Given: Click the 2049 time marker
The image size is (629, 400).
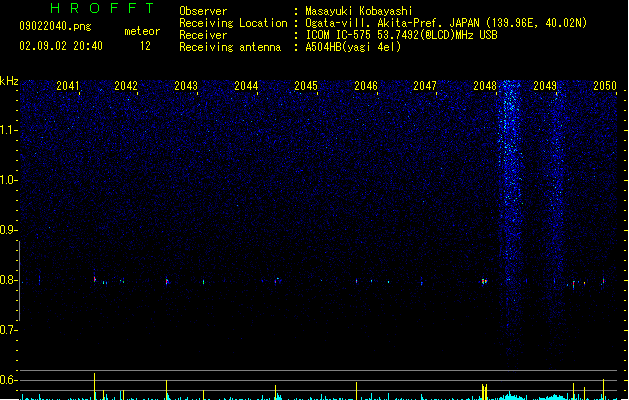Looking at the screenshot, I should coord(545,86).
